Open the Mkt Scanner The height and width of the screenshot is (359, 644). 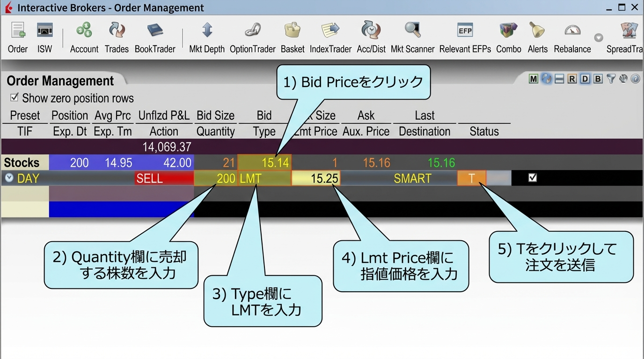tap(412, 38)
